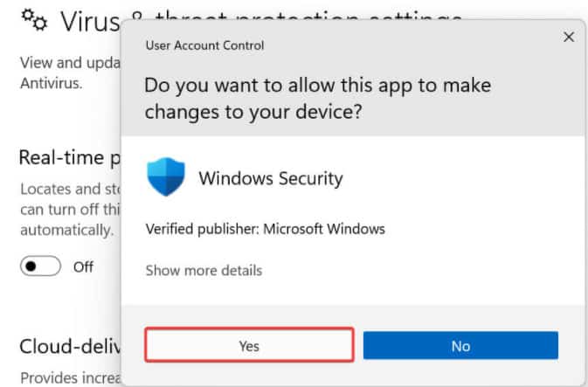Click the gear icon beside Virus heading
This screenshot has height=387, width=588.
(x=35, y=22)
